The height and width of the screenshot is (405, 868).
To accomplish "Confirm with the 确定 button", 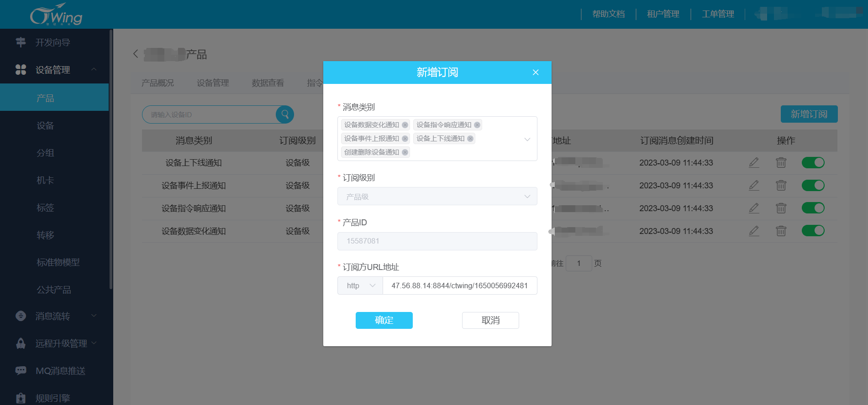I will click(384, 320).
